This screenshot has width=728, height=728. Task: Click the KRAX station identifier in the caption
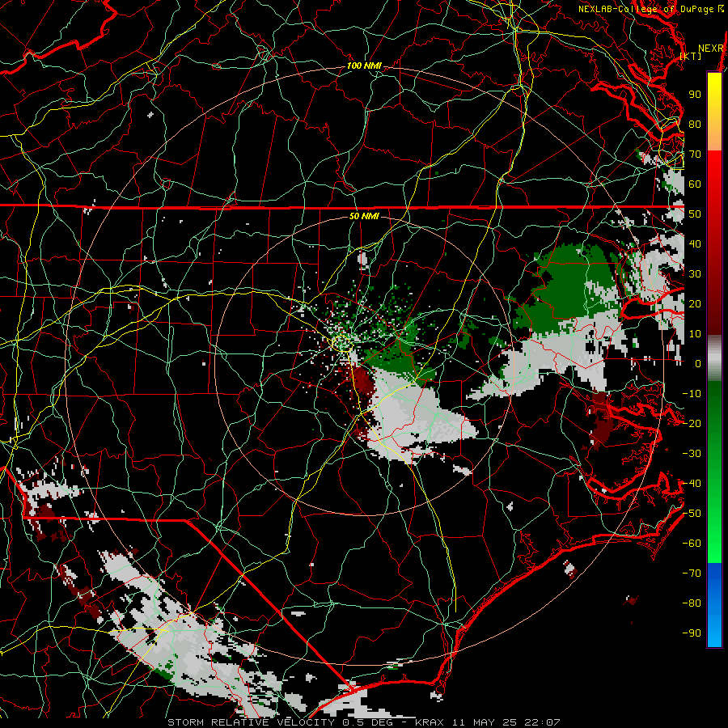coord(430,722)
